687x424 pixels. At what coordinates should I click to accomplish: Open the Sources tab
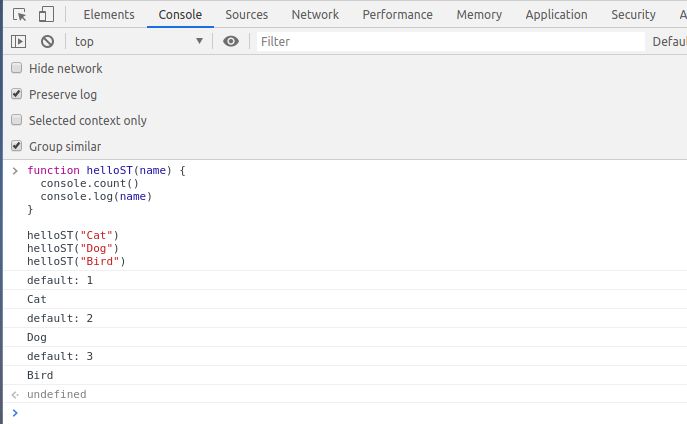(246, 15)
